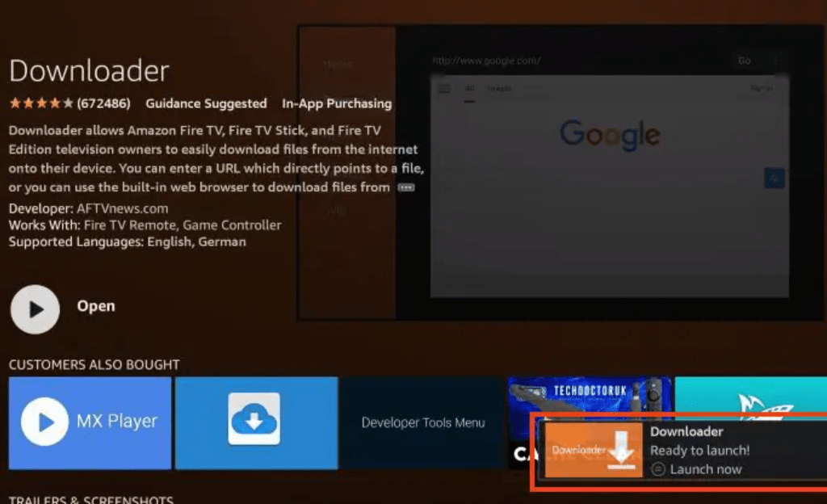This screenshot has height=504, width=827.
Task: Click Launch now in the notification
Action: (x=706, y=469)
